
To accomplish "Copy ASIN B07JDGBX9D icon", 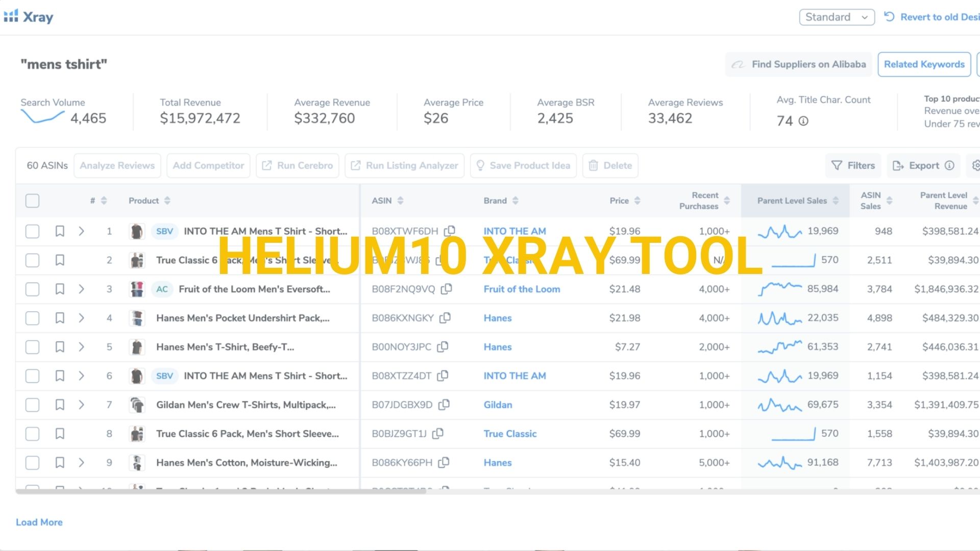I will (x=444, y=405).
